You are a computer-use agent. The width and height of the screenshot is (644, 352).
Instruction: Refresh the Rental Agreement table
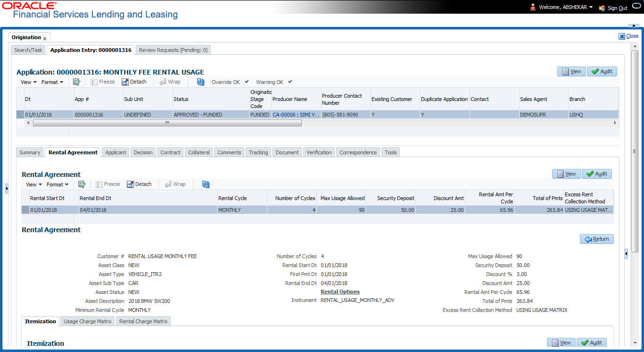click(206, 184)
